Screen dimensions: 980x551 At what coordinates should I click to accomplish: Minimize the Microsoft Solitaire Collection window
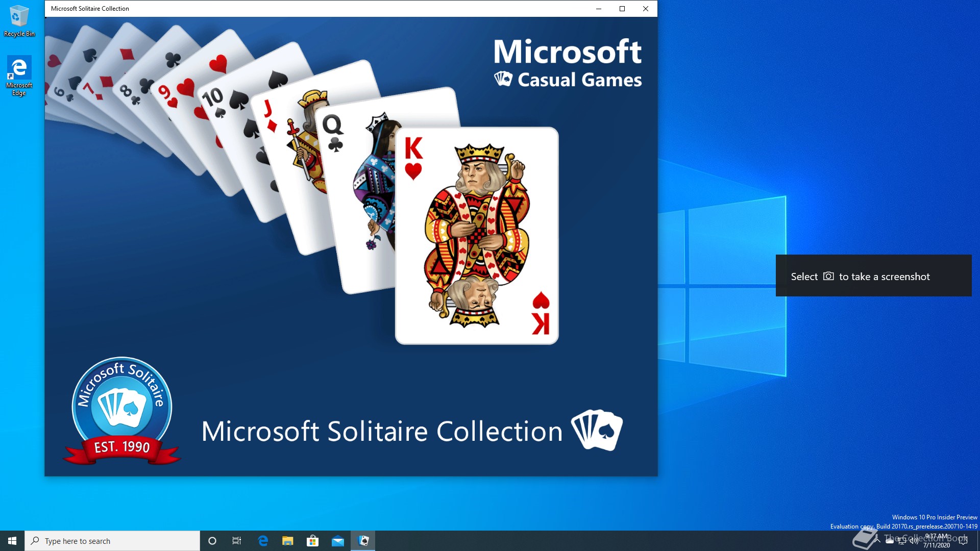599,9
